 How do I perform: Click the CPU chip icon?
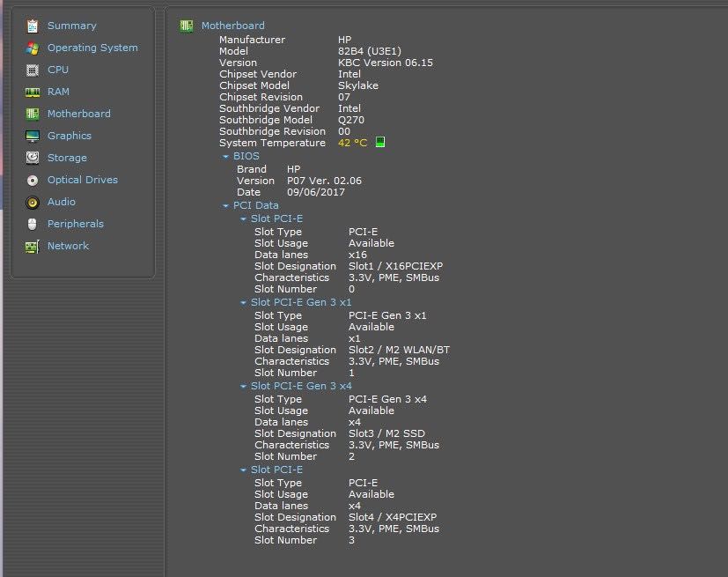[x=32, y=70]
